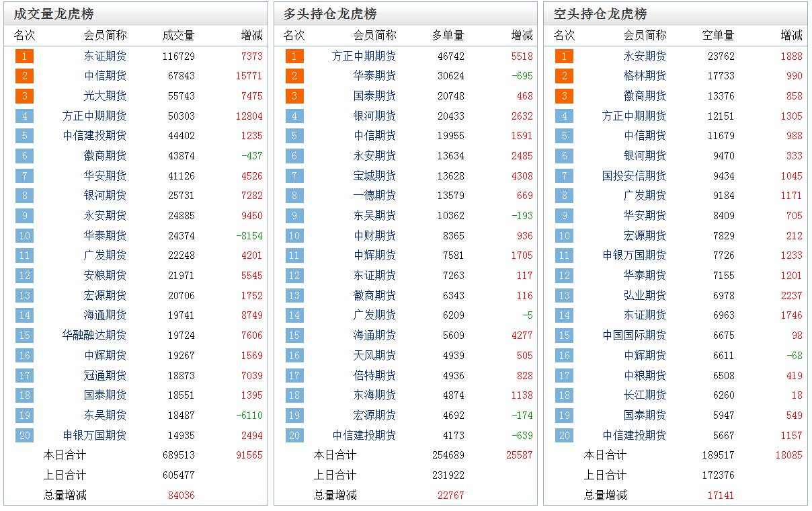Click 徽商期货 in the 空头持仓龙虎榜 table
812x511 pixels.
tap(645, 96)
